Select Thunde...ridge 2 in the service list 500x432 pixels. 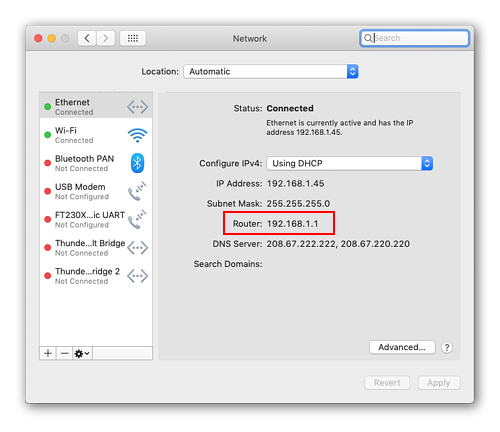tap(96, 276)
